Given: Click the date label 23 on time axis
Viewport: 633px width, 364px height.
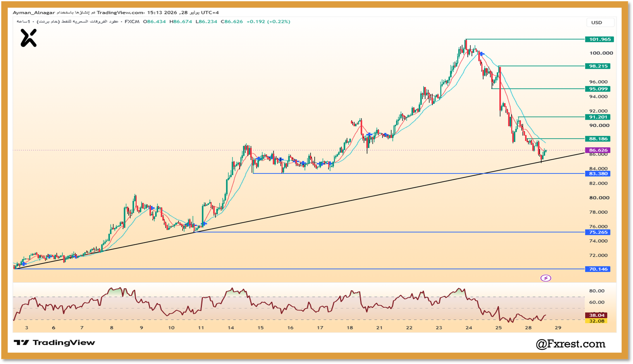Looking at the screenshot, I should [x=439, y=328].
